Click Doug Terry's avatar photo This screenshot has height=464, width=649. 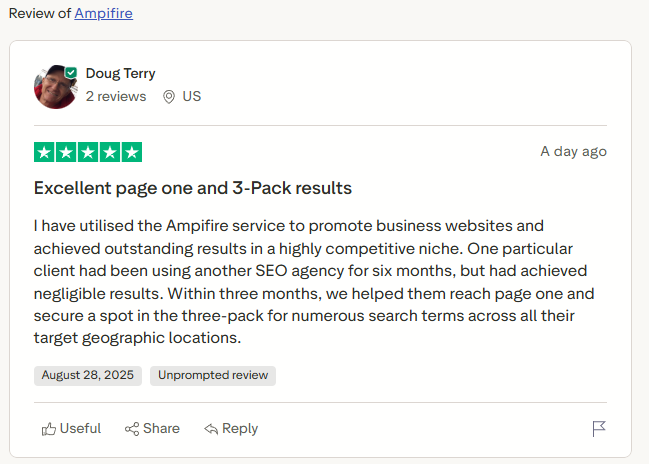click(x=52, y=88)
